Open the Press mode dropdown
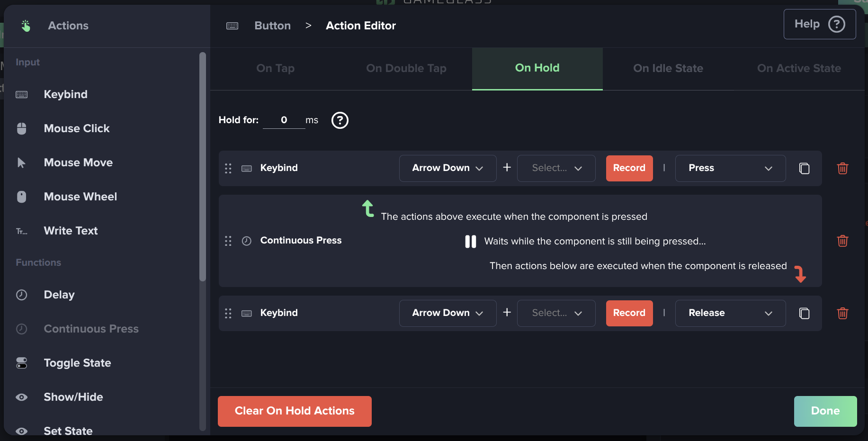Image resolution: width=868 pixels, height=441 pixels. click(730, 168)
